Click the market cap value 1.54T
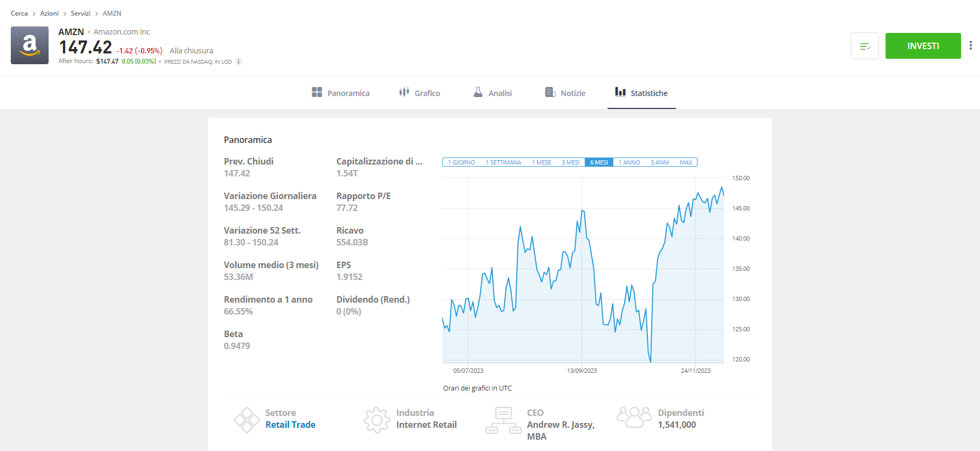The image size is (980, 451). 347,173
